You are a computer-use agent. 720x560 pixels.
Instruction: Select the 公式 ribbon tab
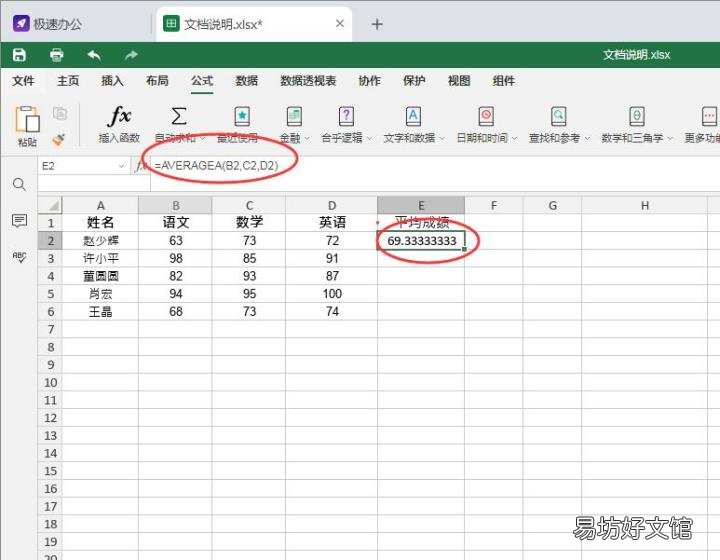pos(202,81)
